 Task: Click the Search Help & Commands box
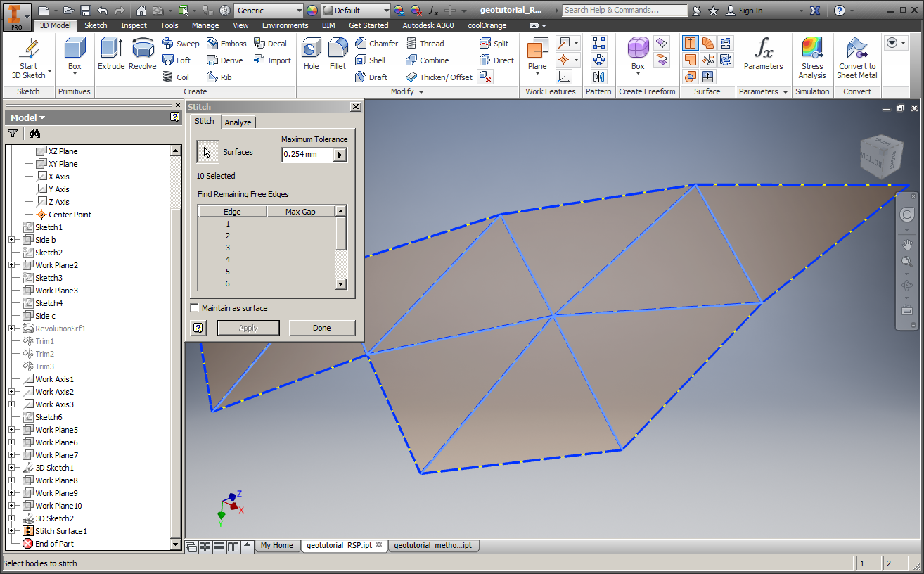(x=625, y=11)
